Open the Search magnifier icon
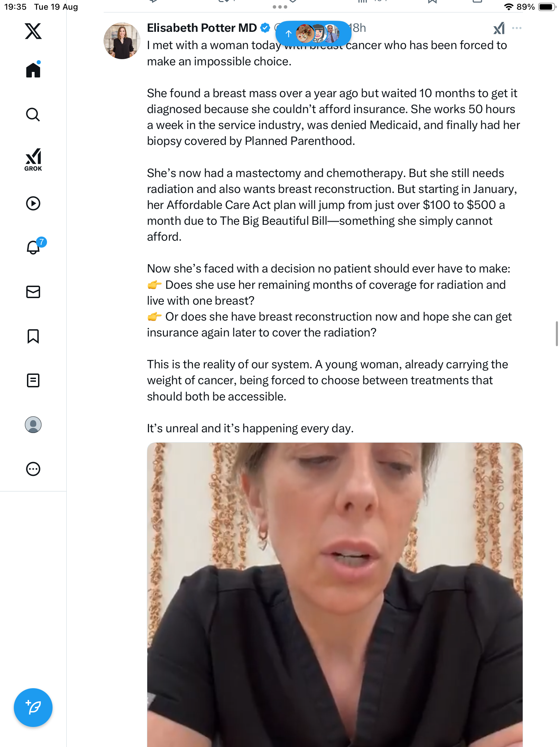 (x=33, y=114)
